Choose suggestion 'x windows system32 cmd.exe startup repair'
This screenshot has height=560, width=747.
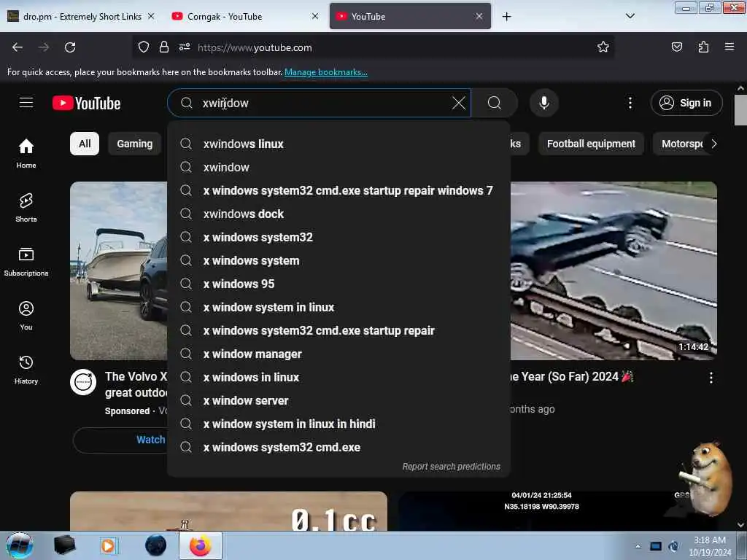(x=338, y=330)
